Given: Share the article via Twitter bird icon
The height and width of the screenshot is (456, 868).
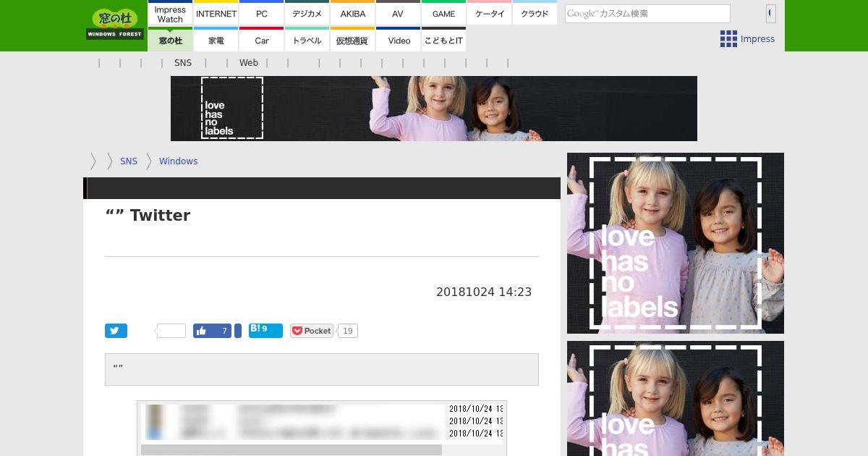Looking at the screenshot, I should 116,331.
